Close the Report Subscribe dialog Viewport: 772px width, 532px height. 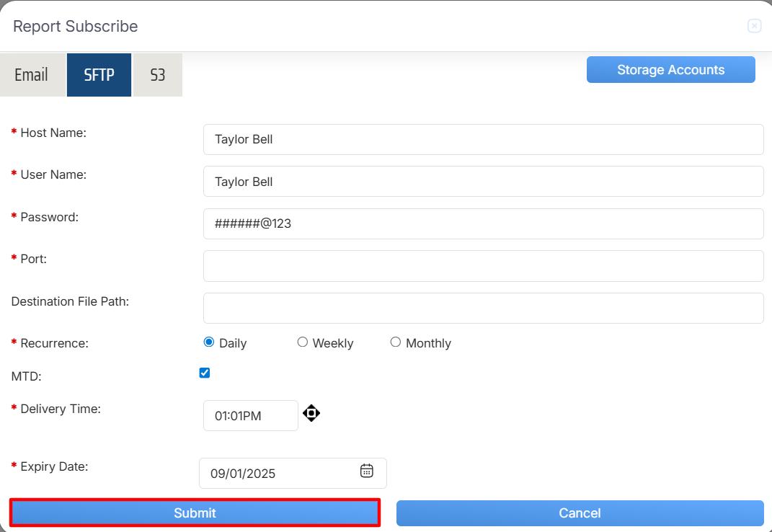(754, 27)
